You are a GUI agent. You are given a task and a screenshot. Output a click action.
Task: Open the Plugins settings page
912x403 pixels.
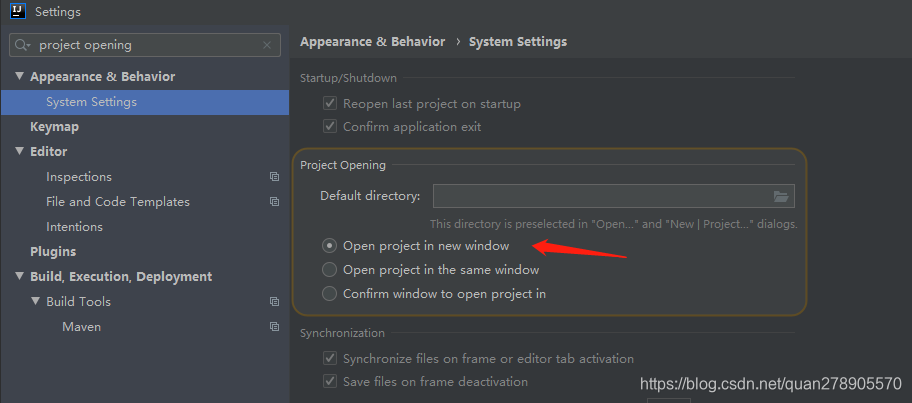(x=53, y=252)
